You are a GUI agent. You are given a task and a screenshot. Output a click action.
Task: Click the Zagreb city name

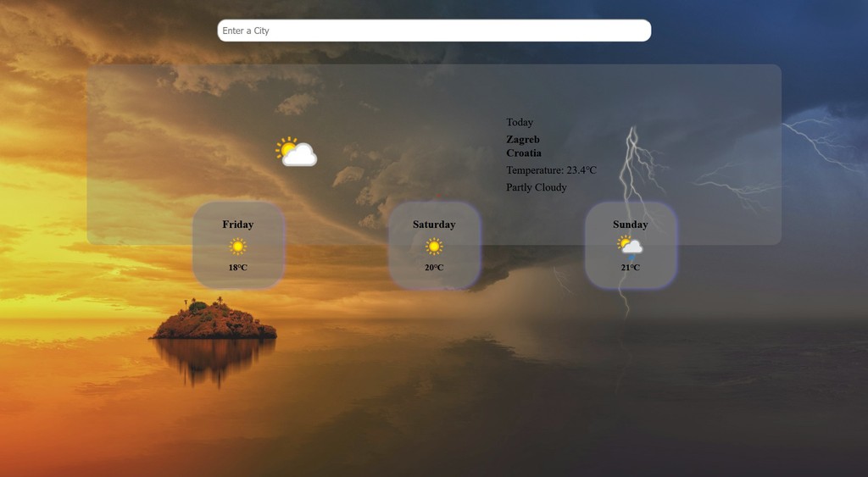coord(522,140)
